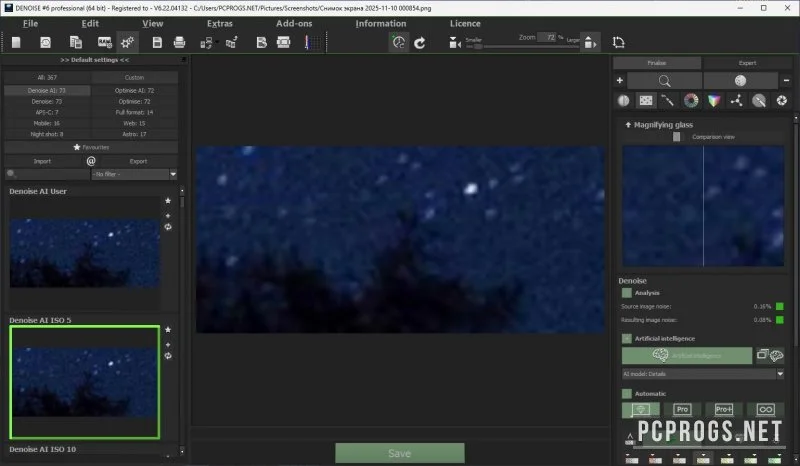Open the No filter dropdown
Viewport: 800px width, 466px height.
coord(134,174)
